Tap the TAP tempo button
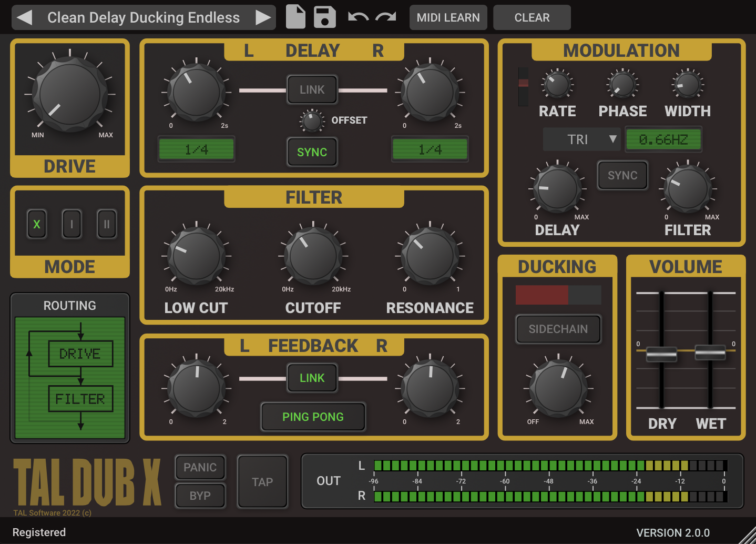The image size is (756, 544). (262, 481)
